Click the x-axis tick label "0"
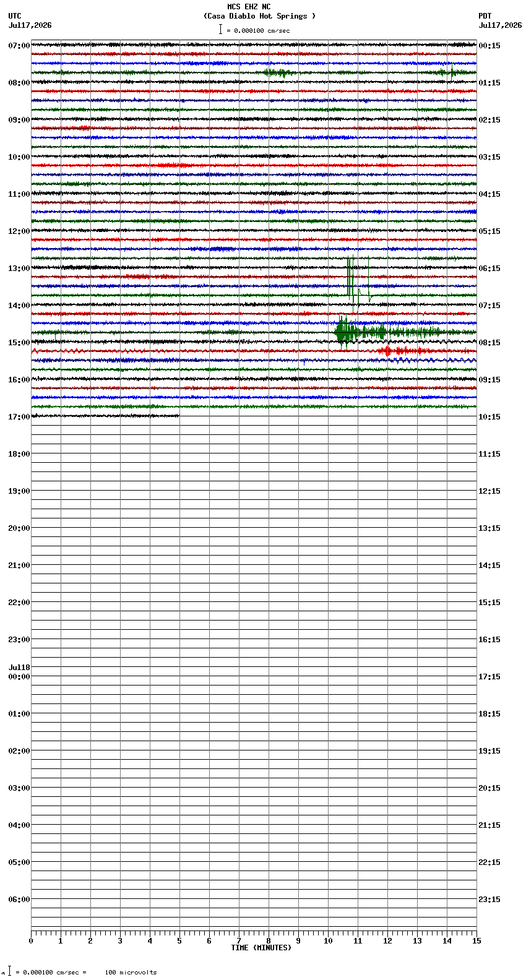526x980 pixels. click(x=31, y=941)
